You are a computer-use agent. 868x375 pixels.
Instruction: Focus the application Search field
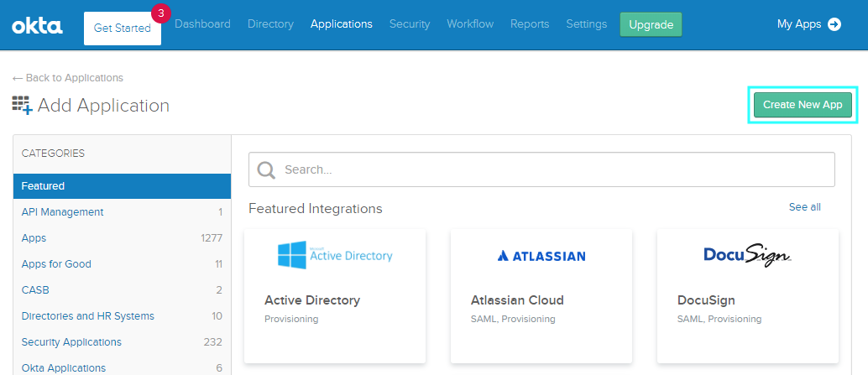541,169
